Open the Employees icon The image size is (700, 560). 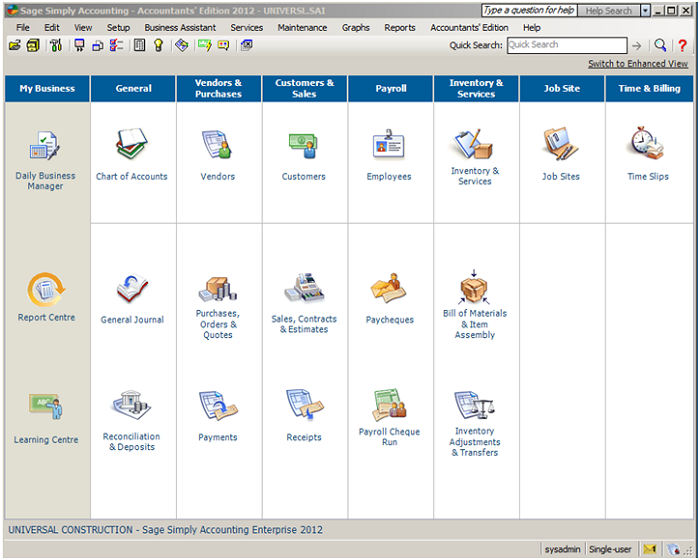[x=389, y=144]
